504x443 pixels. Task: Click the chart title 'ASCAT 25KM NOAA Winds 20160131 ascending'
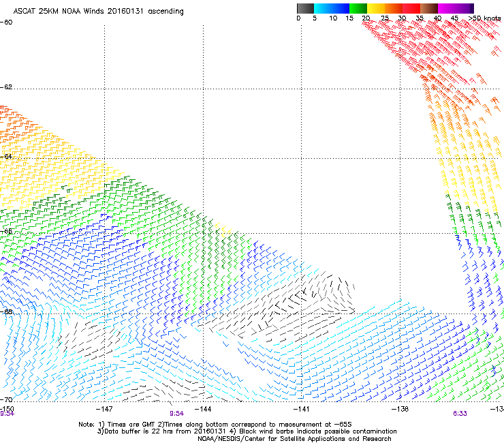click(98, 12)
